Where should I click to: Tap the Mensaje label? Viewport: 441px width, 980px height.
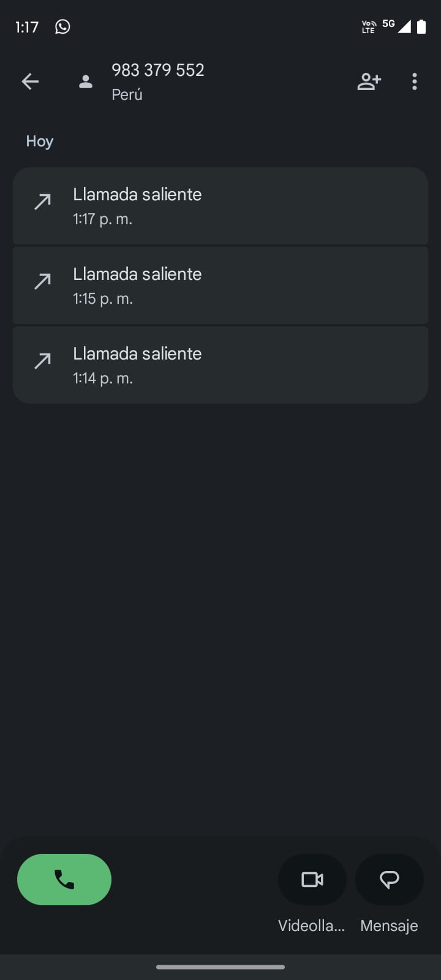[x=390, y=925]
